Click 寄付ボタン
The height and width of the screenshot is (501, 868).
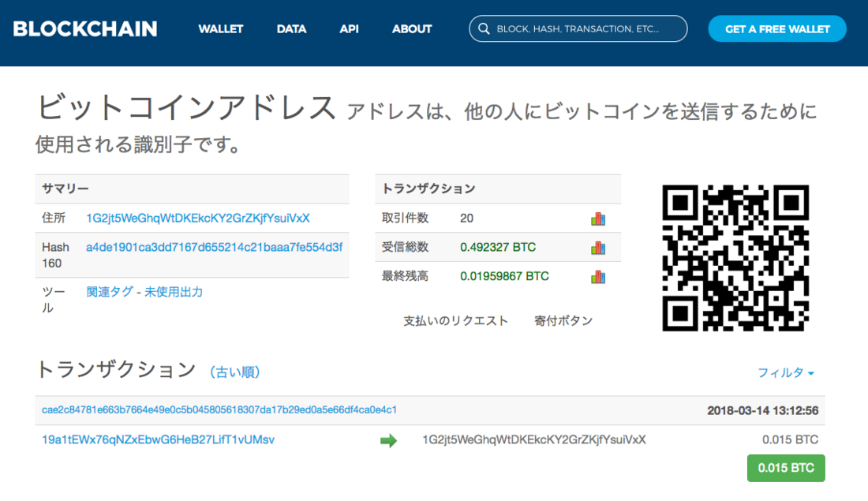click(563, 321)
